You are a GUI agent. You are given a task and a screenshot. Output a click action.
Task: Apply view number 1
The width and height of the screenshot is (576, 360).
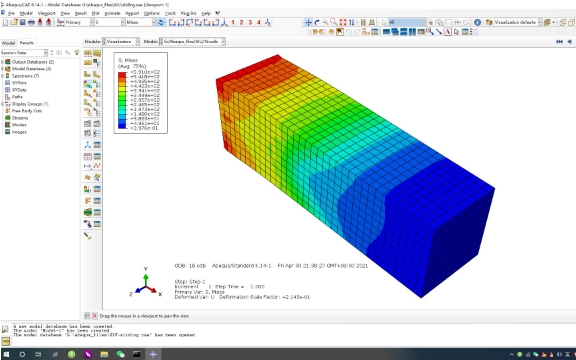(x=233, y=22)
